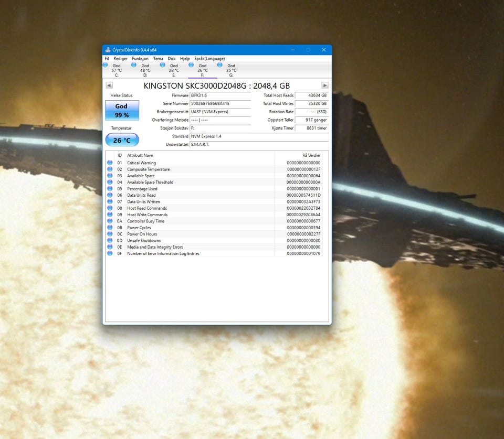Viewport: 504px width, 439px height.
Task: Click the status orb for Controller Busy Time
Action: [x=110, y=221]
